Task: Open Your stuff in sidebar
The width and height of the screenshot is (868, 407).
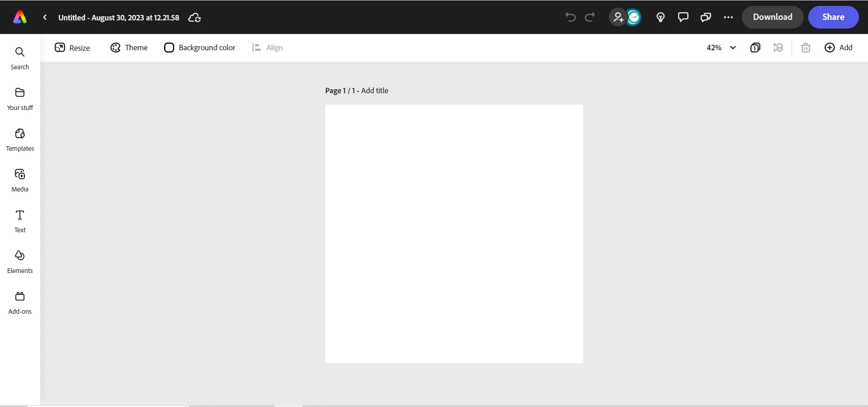Action: [x=20, y=99]
